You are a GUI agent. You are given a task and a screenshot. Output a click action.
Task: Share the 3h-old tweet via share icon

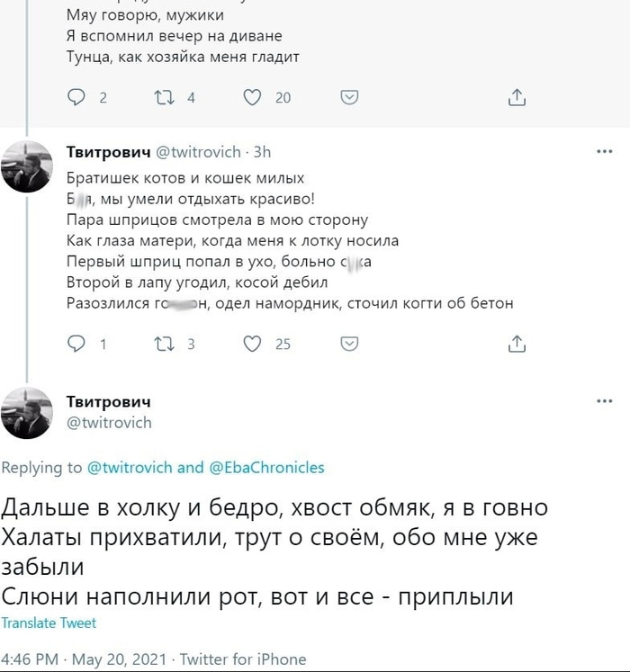(517, 343)
